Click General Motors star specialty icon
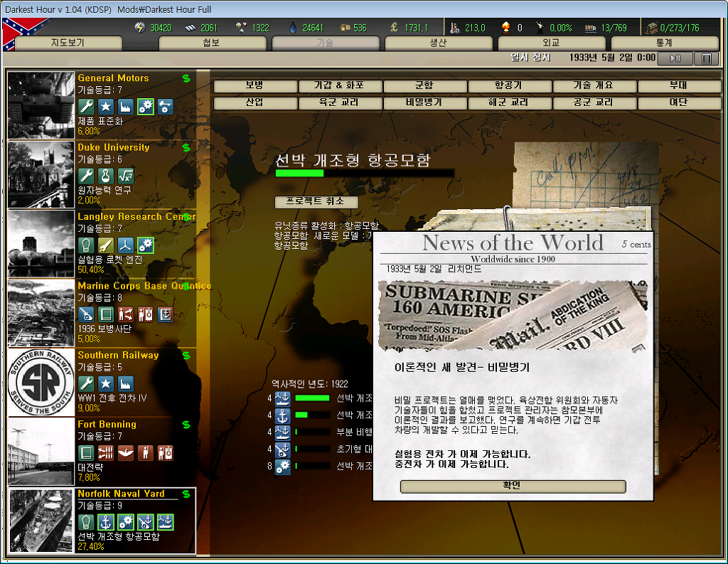728x564 pixels. coord(106,107)
